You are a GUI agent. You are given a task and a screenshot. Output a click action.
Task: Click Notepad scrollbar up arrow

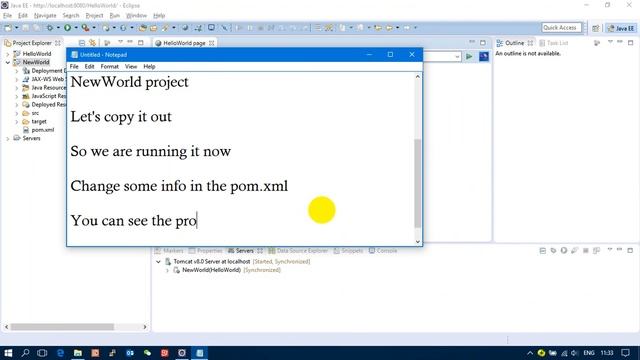pyautogui.click(x=418, y=77)
